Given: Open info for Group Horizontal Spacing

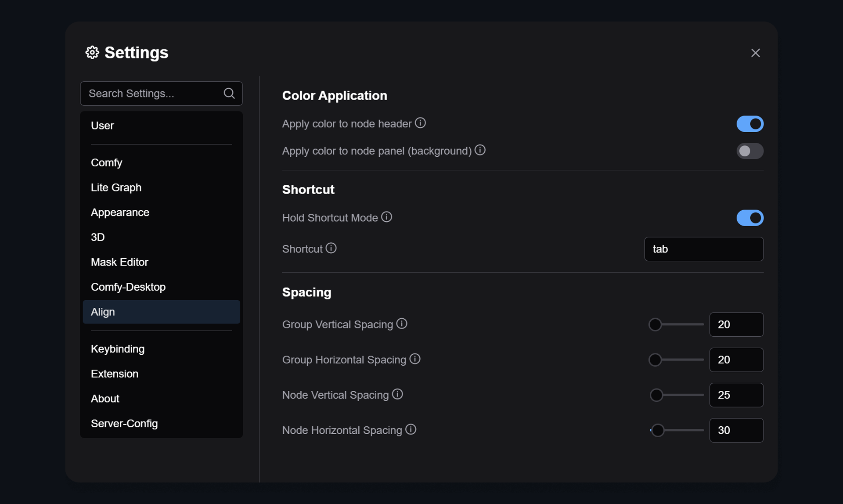Looking at the screenshot, I should pyautogui.click(x=415, y=359).
